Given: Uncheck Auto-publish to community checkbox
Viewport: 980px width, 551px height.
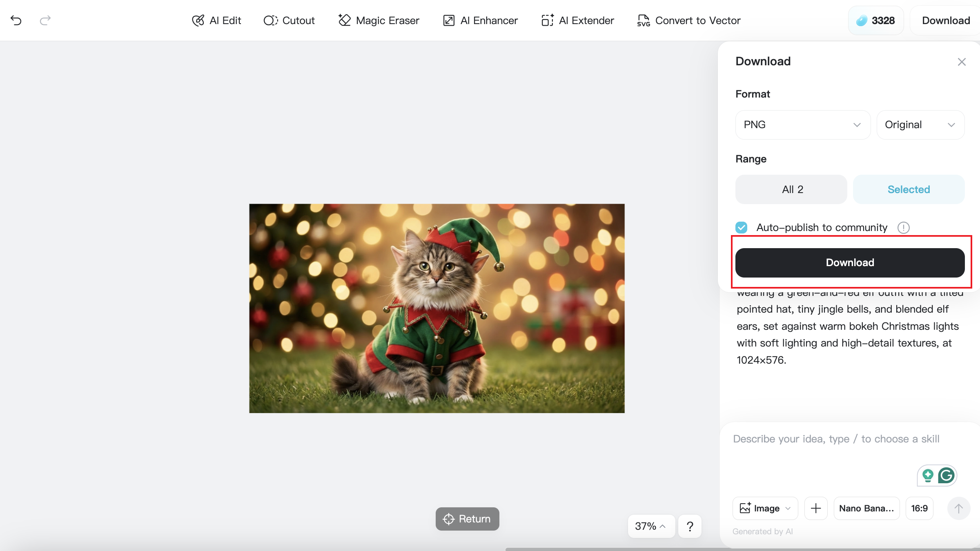Looking at the screenshot, I should coord(742,227).
